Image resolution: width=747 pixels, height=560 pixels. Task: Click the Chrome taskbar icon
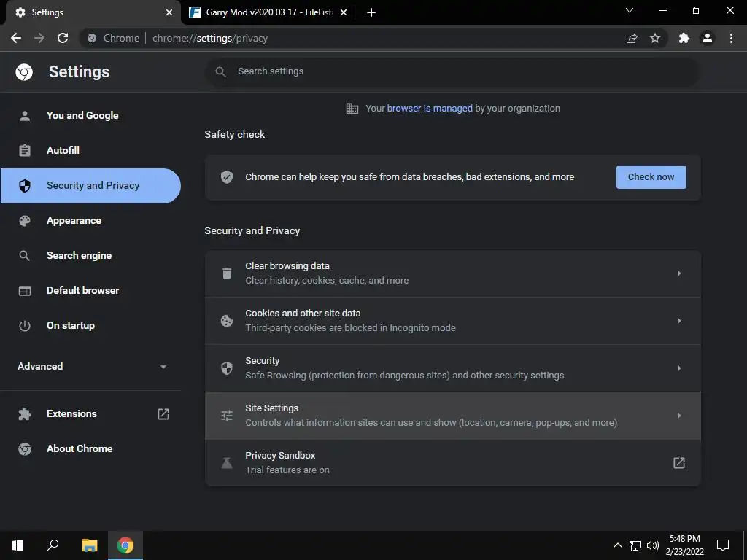(125, 545)
